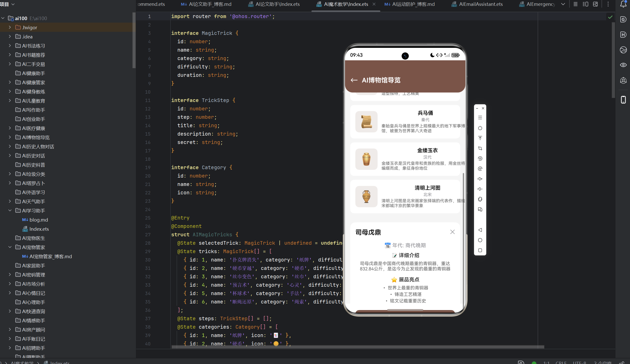Image resolution: width=630 pixels, height=364 pixels.
Task: Select the AI健康助手 folder
Action: point(30,73)
